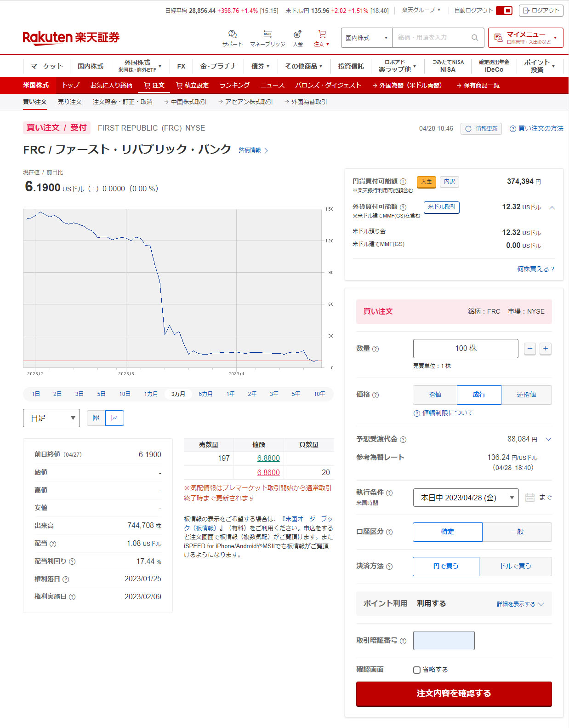Image resolution: width=569 pixels, height=728 pixels.
Task: Click the deposit coin icon in header
Action: coord(298,34)
